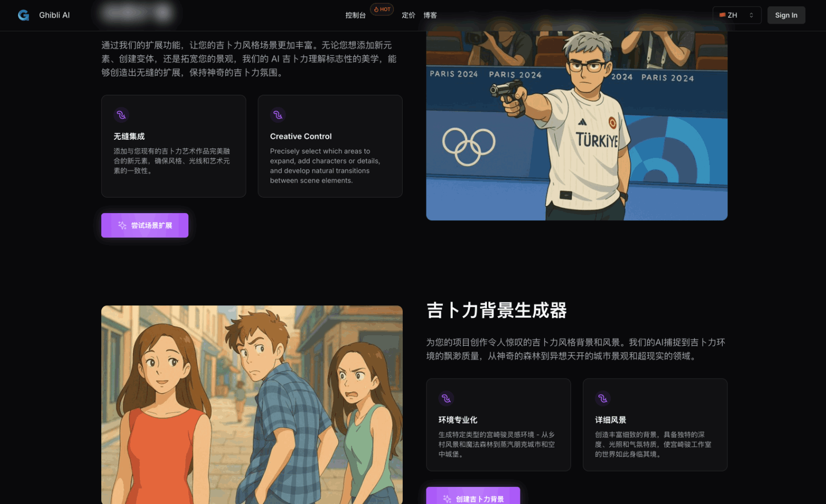
Task: Click the Sign In button
Action: [x=786, y=15]
